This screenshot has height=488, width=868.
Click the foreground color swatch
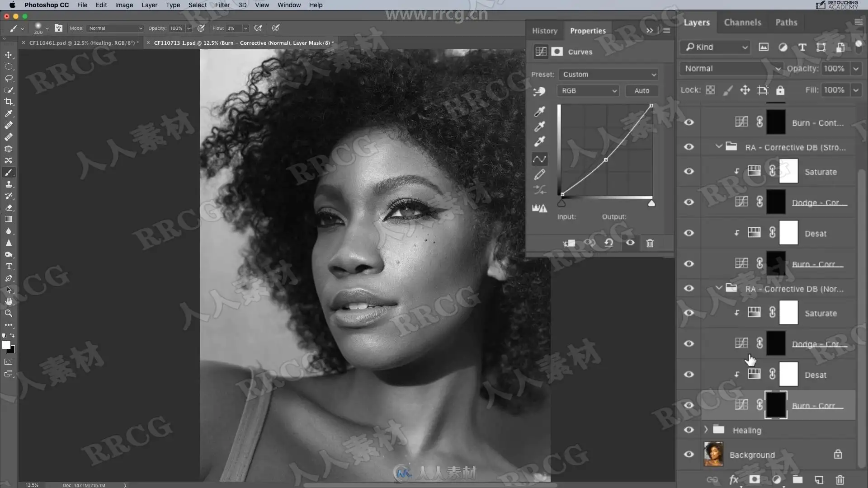(6, 345)
